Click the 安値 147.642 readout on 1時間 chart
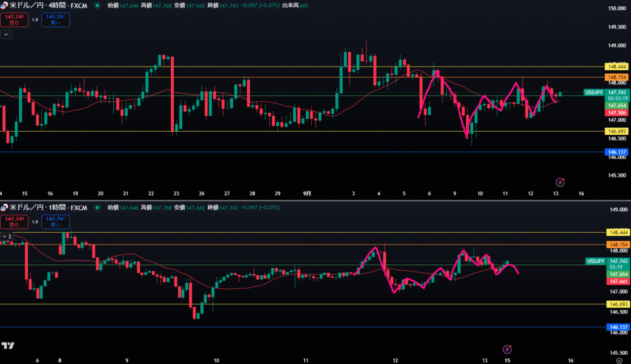 pyautogui.click(x=190, y=208)
